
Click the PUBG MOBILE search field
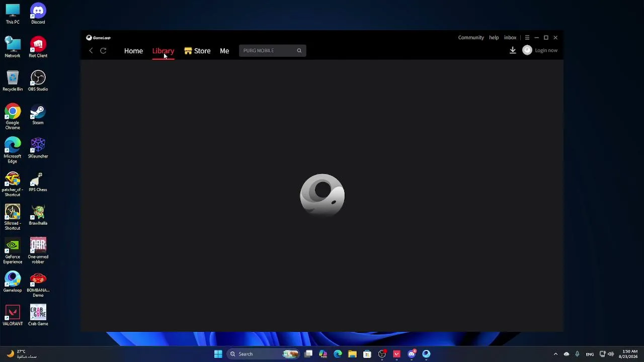(x=272, y=50)
